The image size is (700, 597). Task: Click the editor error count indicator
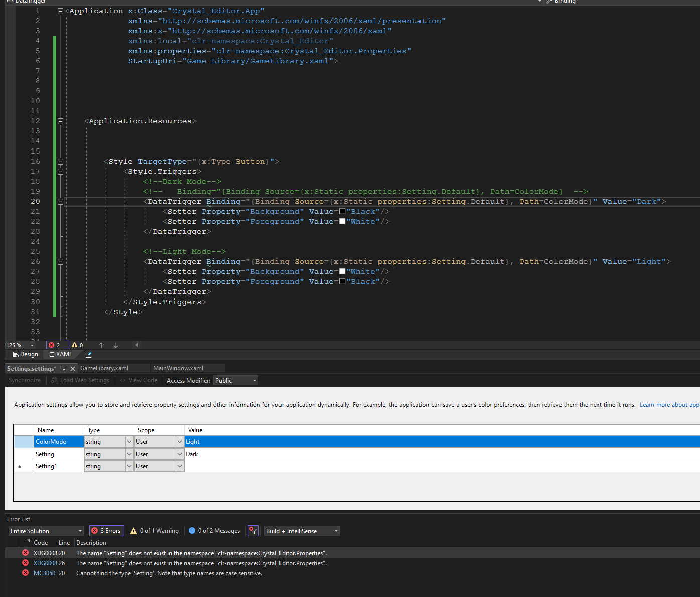[54, 345]
